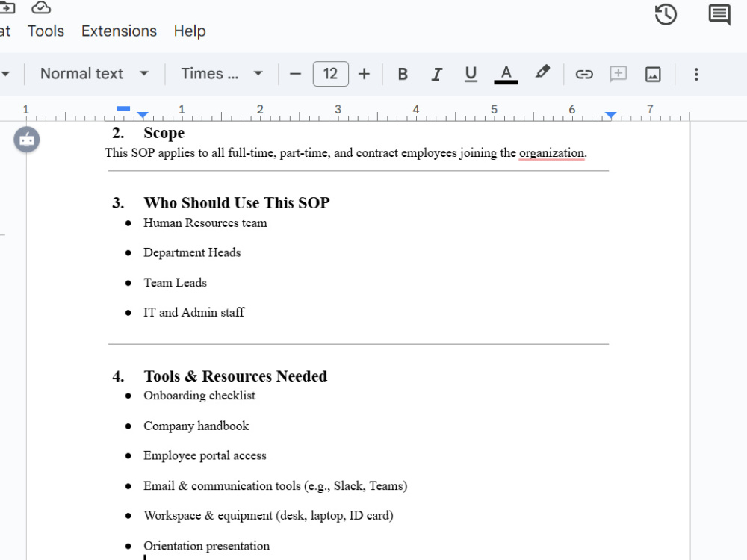Image resolution: width=747 pixels, height=560 pixels.
Task: Increase font size with the plus button
Action: pos(364,74)
